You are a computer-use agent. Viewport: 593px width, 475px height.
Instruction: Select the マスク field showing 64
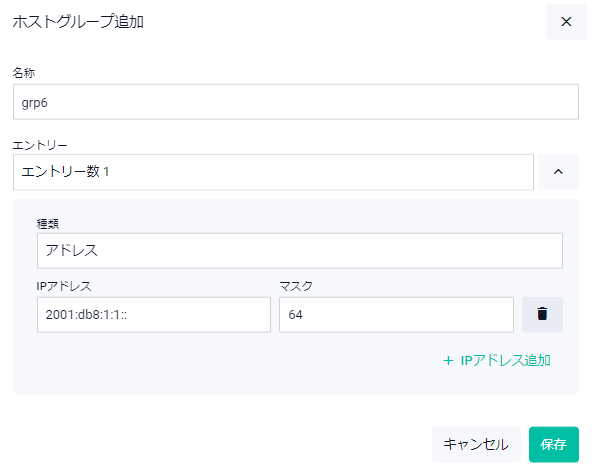click(396, 314)
